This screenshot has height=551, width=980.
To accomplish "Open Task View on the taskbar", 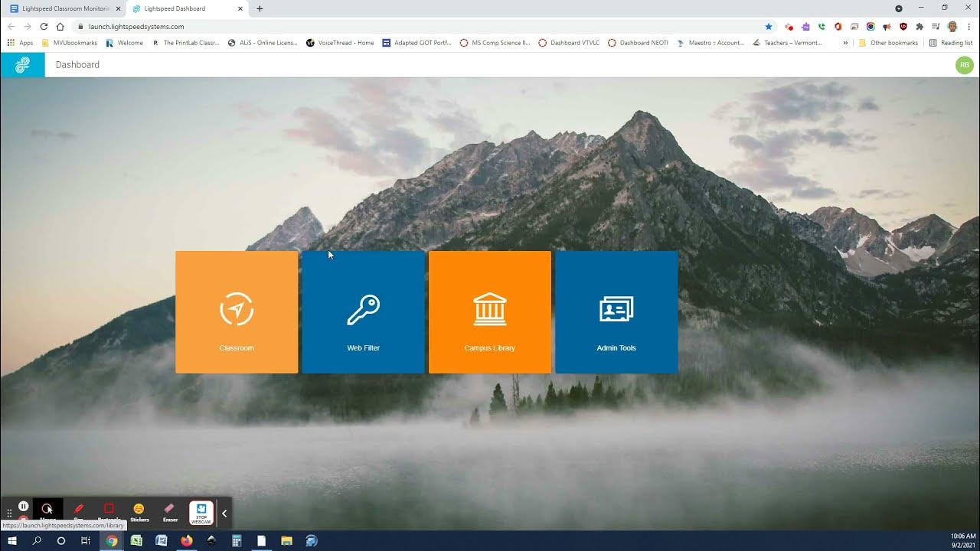I will pyautogui.click(x=86, y=540).
